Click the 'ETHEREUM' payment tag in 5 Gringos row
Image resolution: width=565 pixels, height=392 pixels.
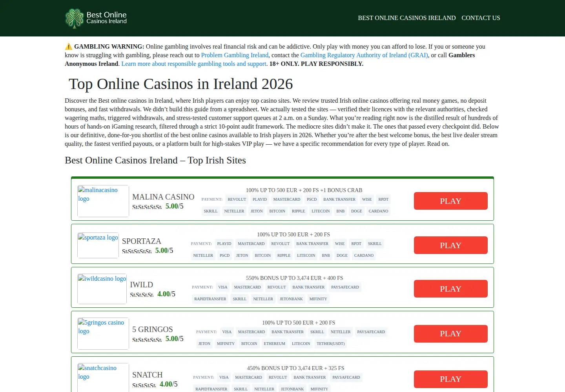pyautogui.click(x=275, y=344)
